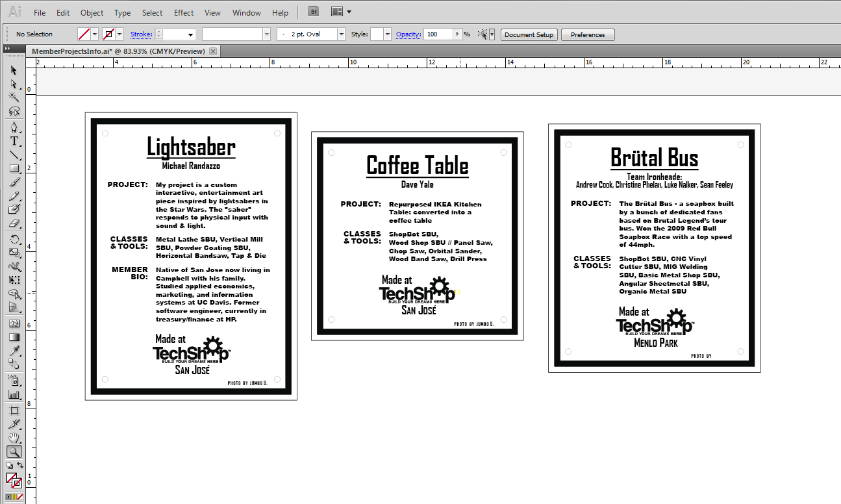841x504 pixels.
Task: Select the Pencil tool
Action: [x=14, y=195]
